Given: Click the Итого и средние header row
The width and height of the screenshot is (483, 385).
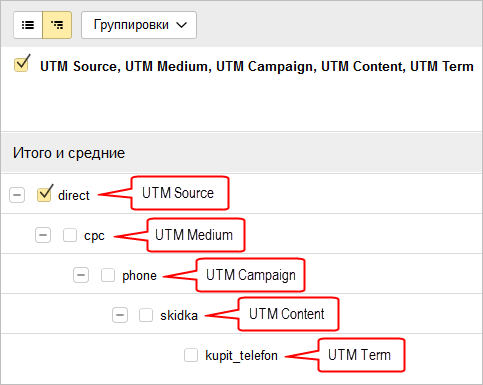Looking at the screenshot, I should (x=241, y=153).
